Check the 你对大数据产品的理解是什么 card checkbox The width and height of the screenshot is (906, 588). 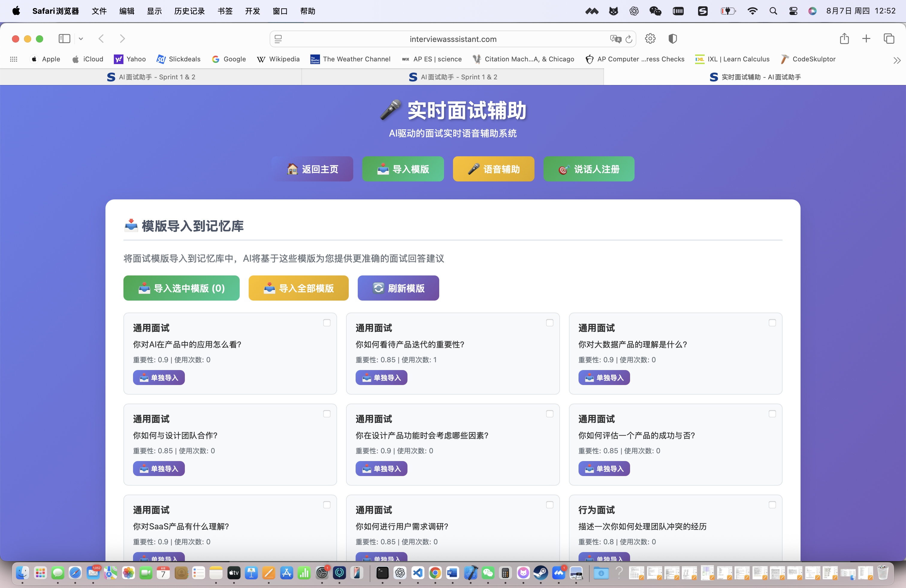pos(772,322)
